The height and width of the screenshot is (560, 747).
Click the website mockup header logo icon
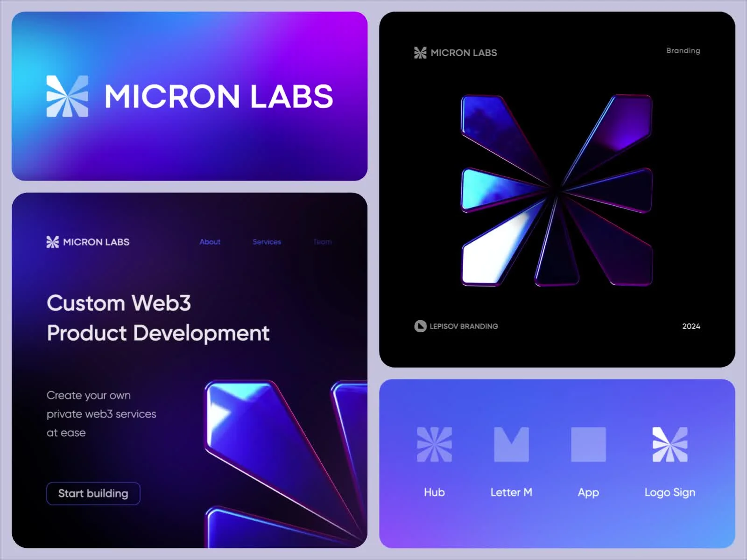pos(53,242)
